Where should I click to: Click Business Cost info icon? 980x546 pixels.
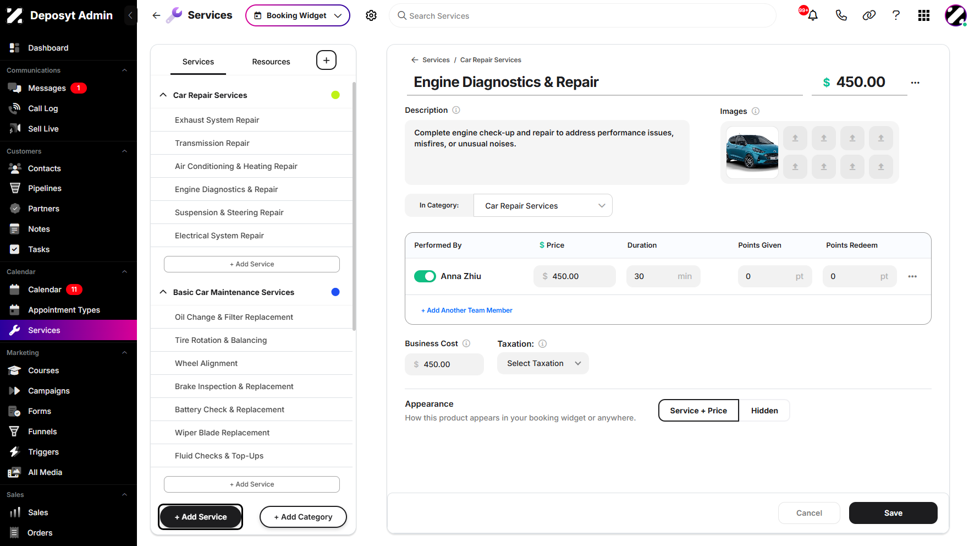[466, 343]
